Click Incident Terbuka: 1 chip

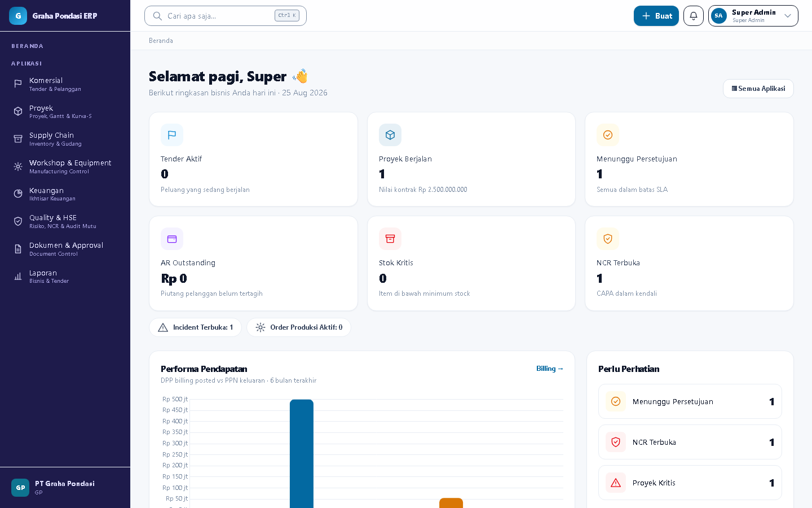coord(195,327)
